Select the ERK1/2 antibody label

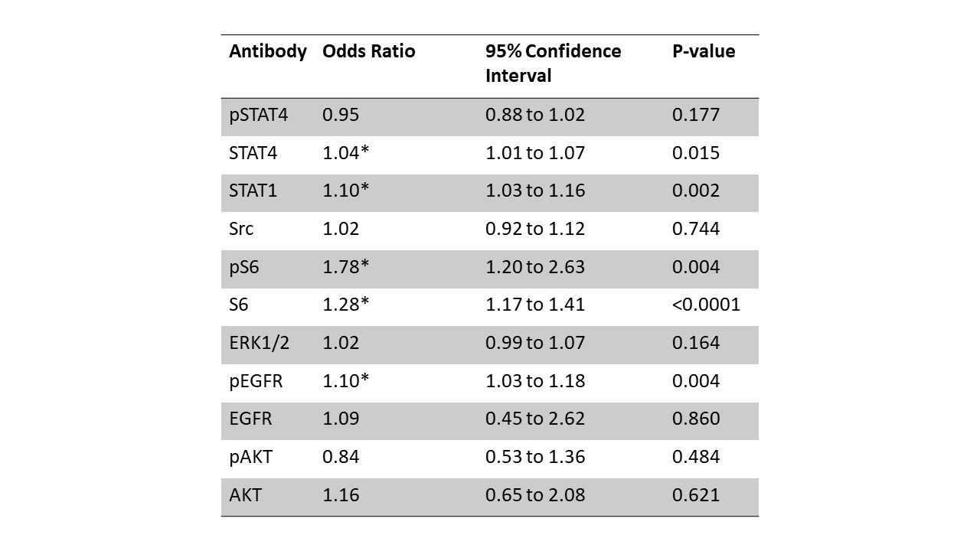click(x=259, y=343)
